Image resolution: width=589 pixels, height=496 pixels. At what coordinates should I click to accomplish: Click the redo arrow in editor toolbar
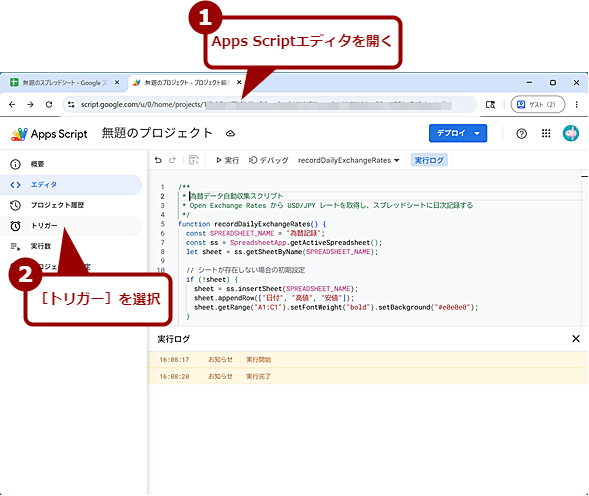[172, 160]
